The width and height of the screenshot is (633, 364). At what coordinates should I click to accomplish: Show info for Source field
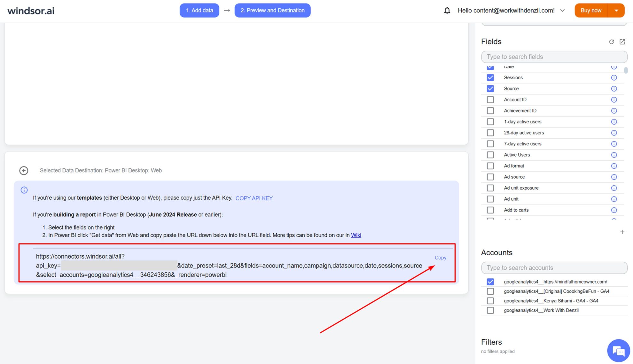pos(614,89)
